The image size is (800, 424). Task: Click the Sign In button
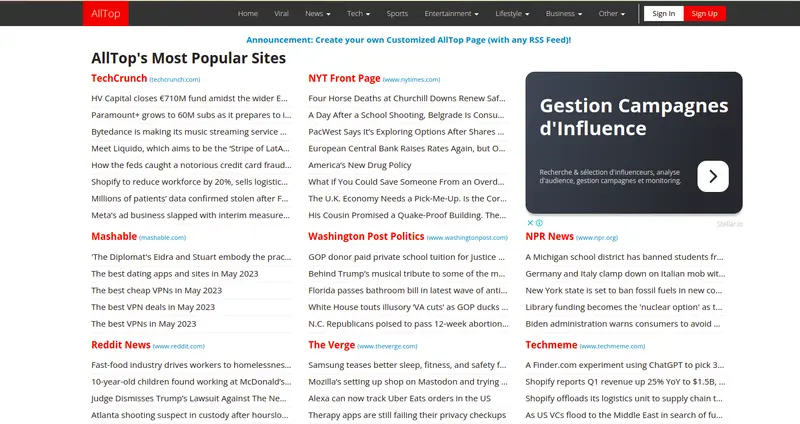(663, 14)
